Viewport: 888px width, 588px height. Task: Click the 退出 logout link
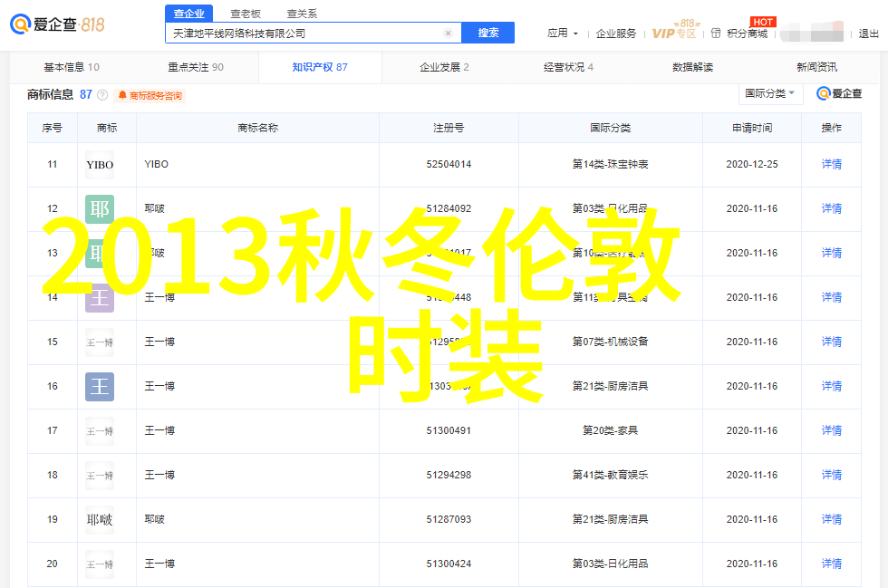pos(869,34)
